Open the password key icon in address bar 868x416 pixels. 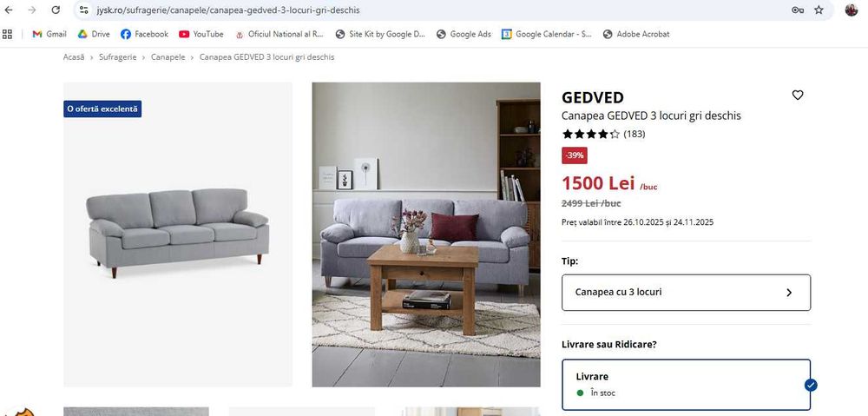point(798,10)
